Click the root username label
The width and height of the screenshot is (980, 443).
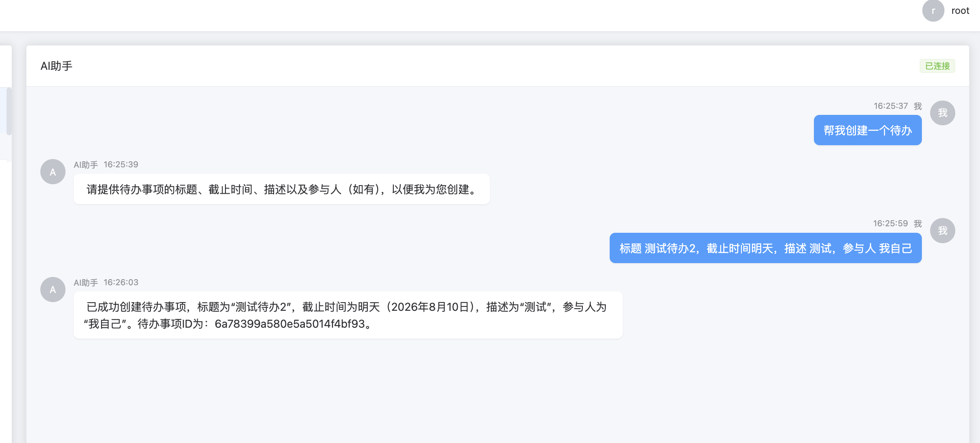(960, 11)
